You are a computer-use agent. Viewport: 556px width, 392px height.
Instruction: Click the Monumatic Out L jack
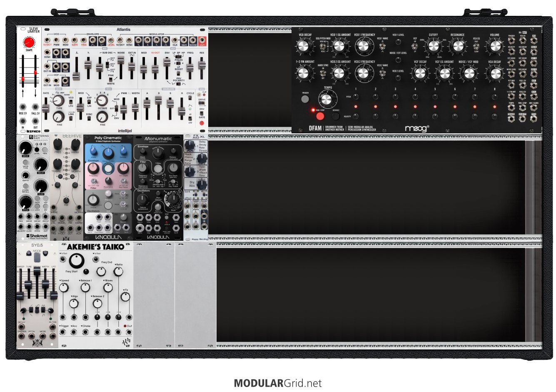(x=177, y=217)
